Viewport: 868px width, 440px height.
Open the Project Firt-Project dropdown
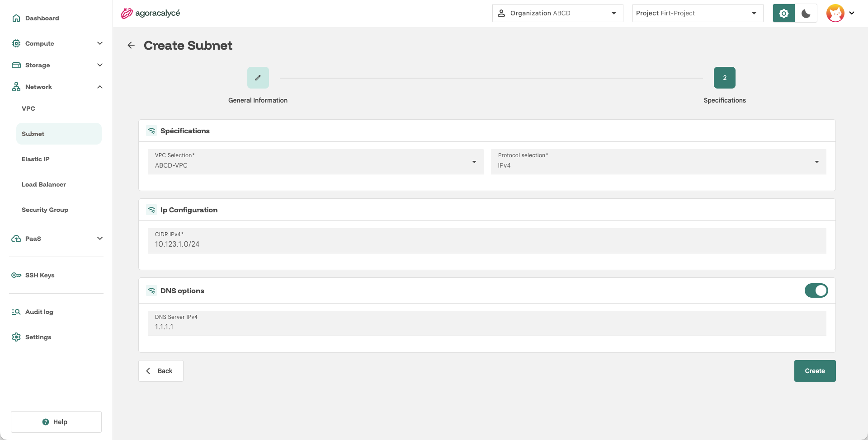pos(698,13)
